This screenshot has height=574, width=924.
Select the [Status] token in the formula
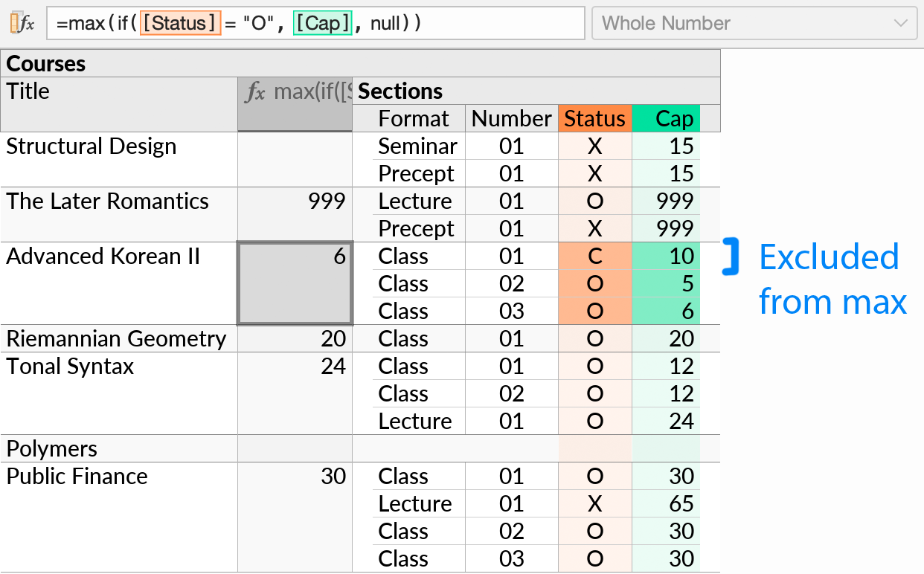pyautogui.click(x=181, y=23)
